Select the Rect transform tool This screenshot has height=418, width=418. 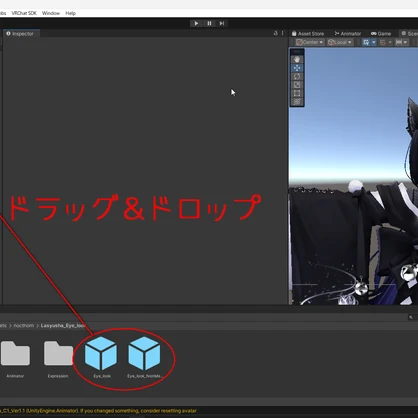[297, 93]
